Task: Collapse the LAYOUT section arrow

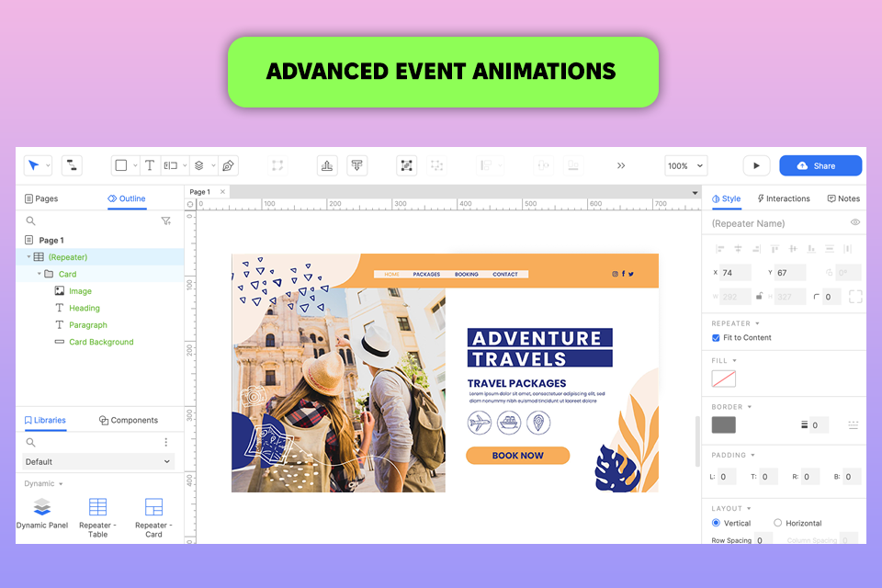Action: coord(749,509)
